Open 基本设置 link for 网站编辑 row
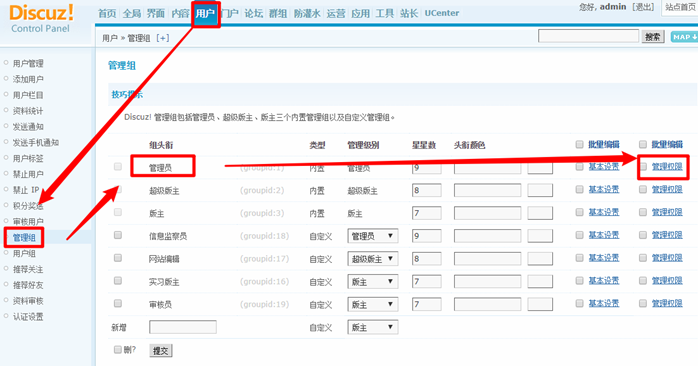699x367 pixels. (604, 258)
